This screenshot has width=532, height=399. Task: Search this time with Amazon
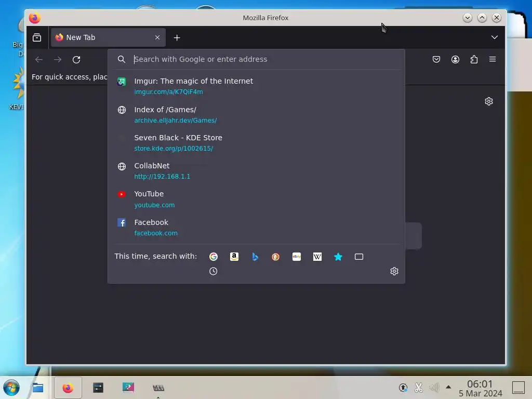234,257
